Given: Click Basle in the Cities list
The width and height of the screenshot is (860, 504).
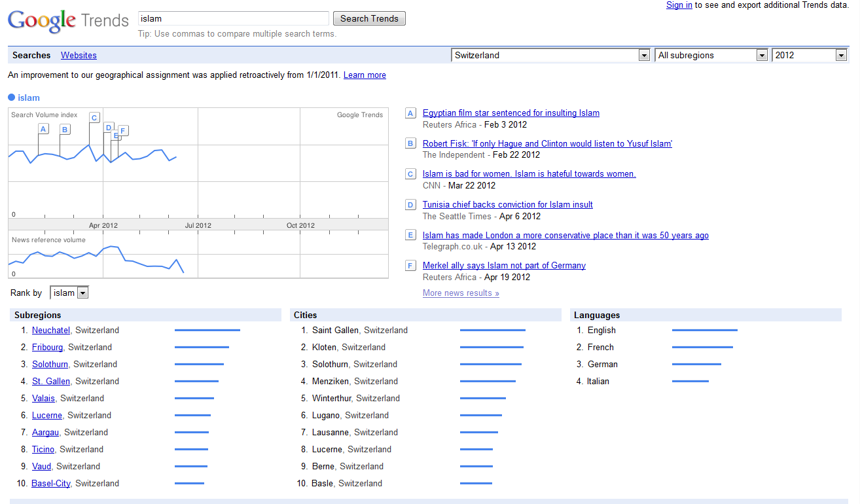Looking at the screenshot, I should tap(323, 484).
